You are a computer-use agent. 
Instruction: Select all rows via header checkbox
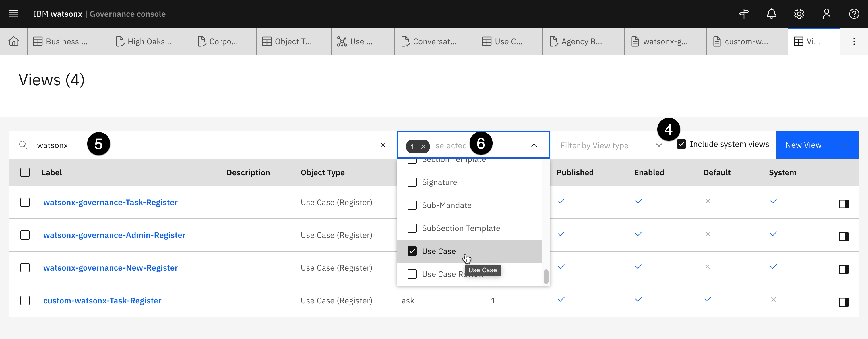pyautogui.click(x=25, y=172)
